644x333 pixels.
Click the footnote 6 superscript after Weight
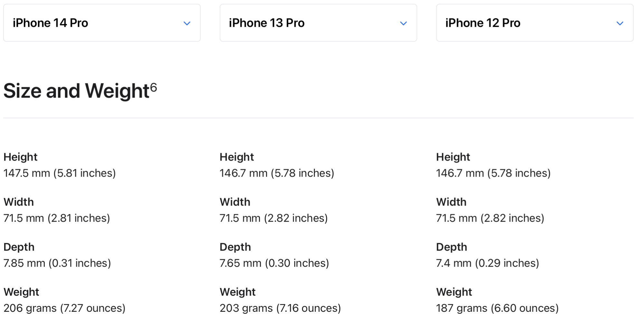coord(154,87)
